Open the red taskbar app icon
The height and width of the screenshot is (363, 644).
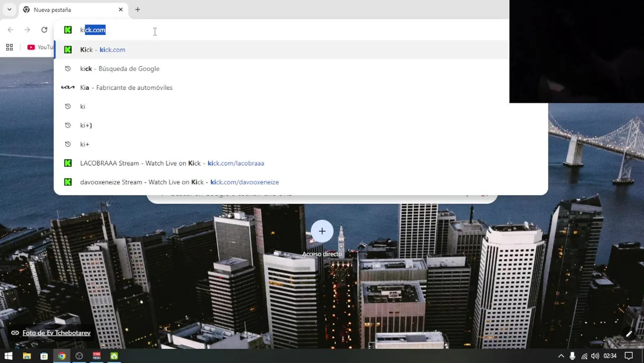point(97,356)
